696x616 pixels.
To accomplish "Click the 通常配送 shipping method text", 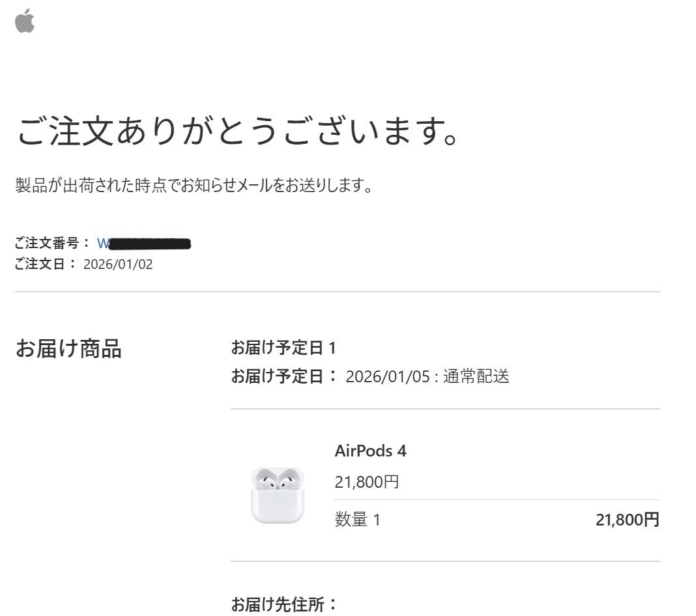I will [476, 376].
